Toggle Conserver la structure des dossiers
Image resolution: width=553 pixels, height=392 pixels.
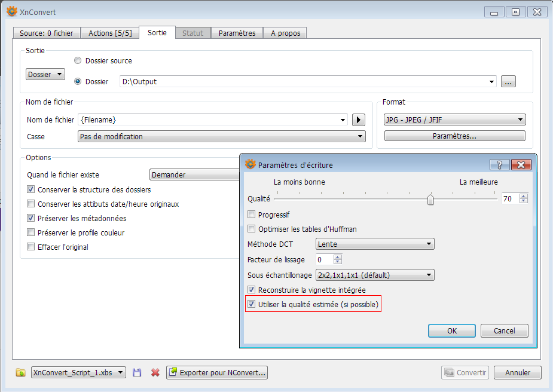pyautogui.click(x=31, y=189)
